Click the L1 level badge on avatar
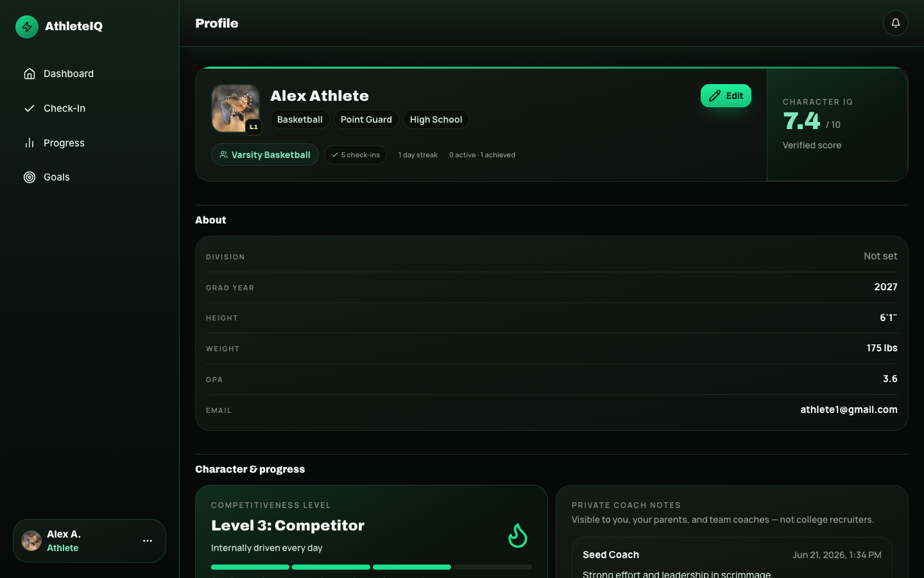The height and width of the screenshot is (578, 924). click(x=253, y=127)
